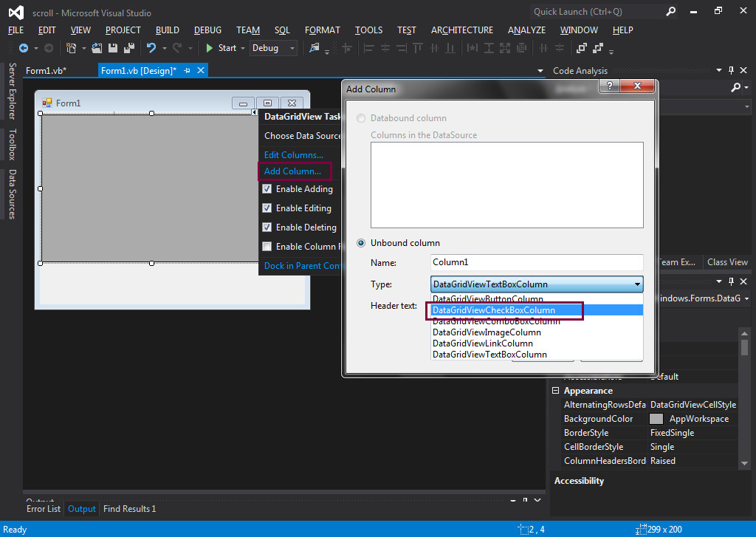Select the Unbound column radio button
This screenshot has width=756, height=537.
point(361,243)
